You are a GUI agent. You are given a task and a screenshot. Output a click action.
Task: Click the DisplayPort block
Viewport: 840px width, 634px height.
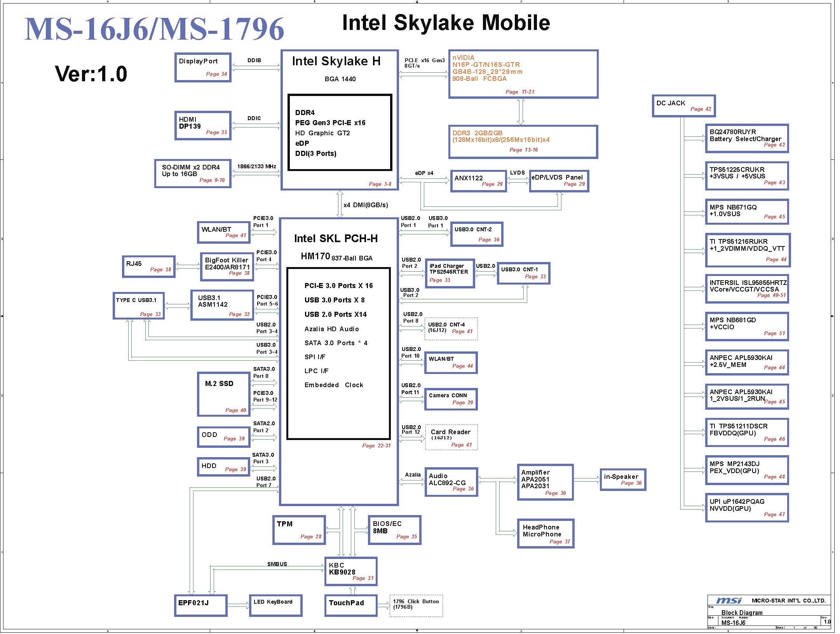tap(203, 67)
